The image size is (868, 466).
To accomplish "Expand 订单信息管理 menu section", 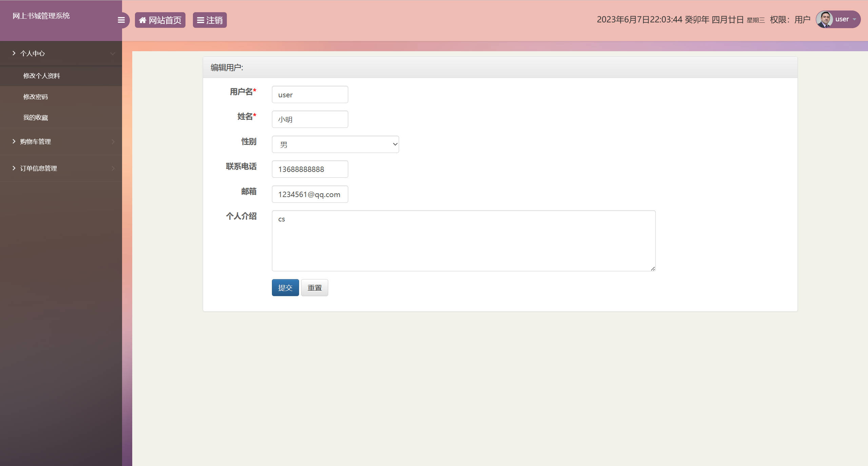I will [x=38, y=168].
